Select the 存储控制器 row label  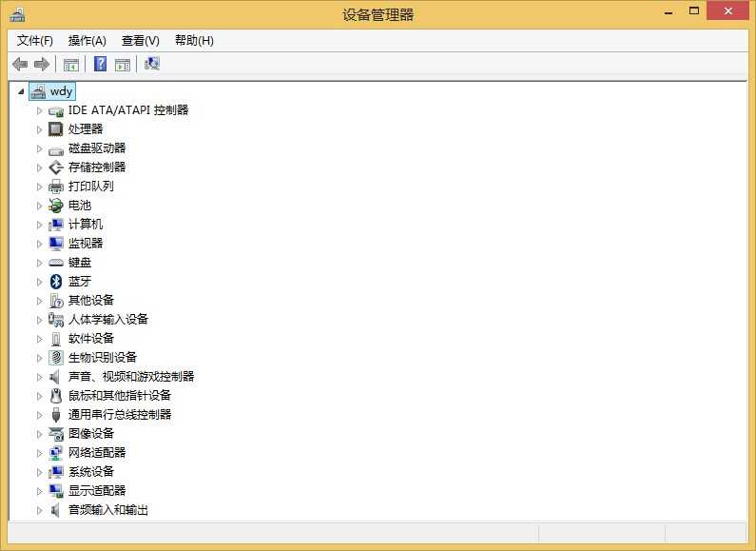[x=97, y=167]
